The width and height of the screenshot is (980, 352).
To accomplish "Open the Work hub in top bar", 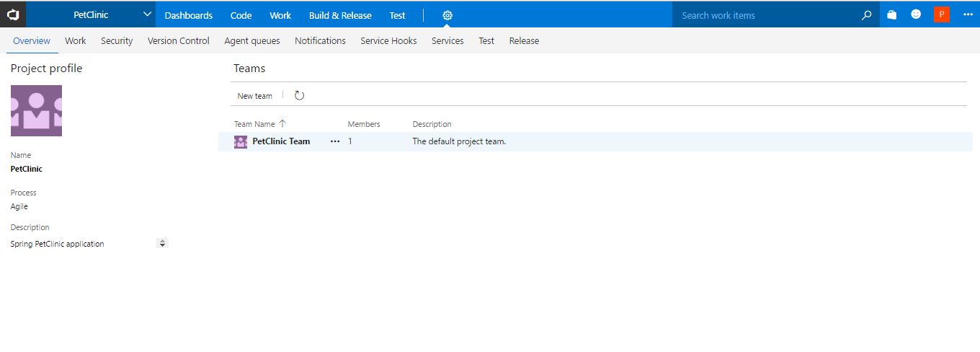I will 280,15.
